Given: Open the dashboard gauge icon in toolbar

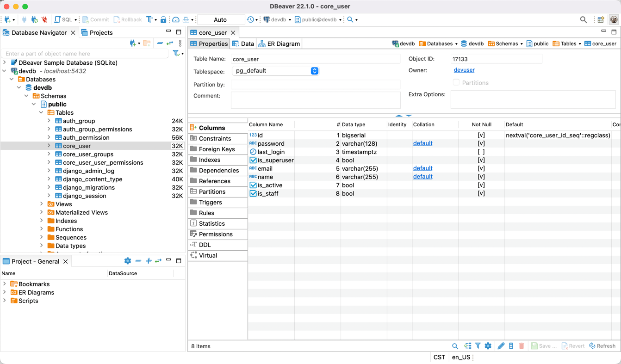Looking at the screenshot, I should [176, 19].
